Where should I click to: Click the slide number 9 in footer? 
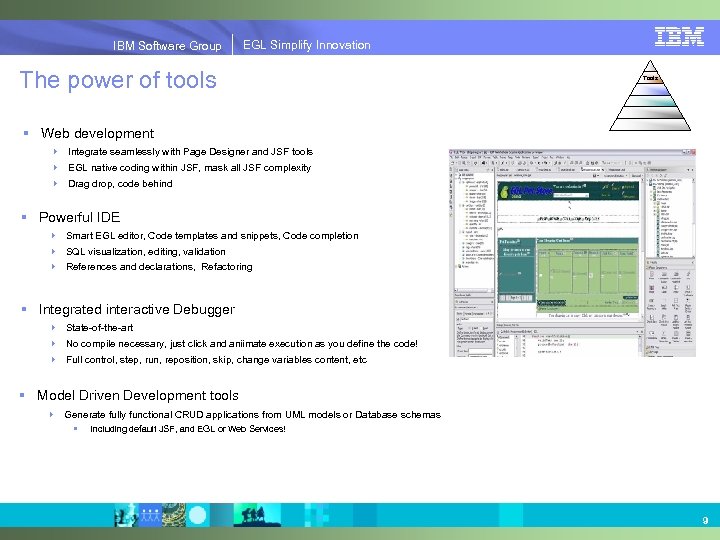[x=705, y=520]
